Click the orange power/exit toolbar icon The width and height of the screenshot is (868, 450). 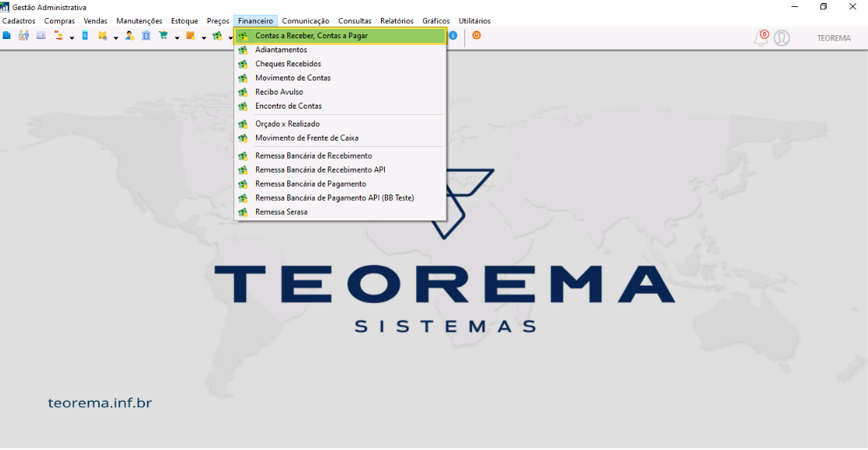(x=476, y=35)
